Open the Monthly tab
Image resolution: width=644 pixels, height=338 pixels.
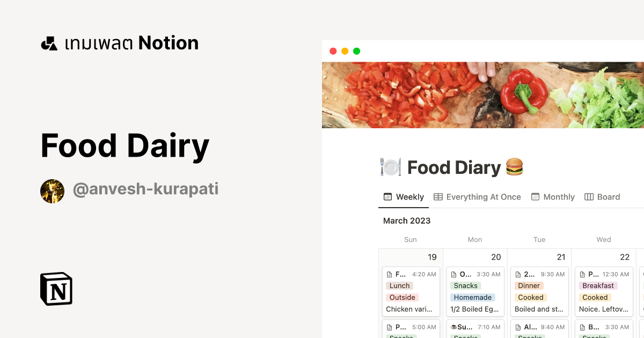click(559, 197)
